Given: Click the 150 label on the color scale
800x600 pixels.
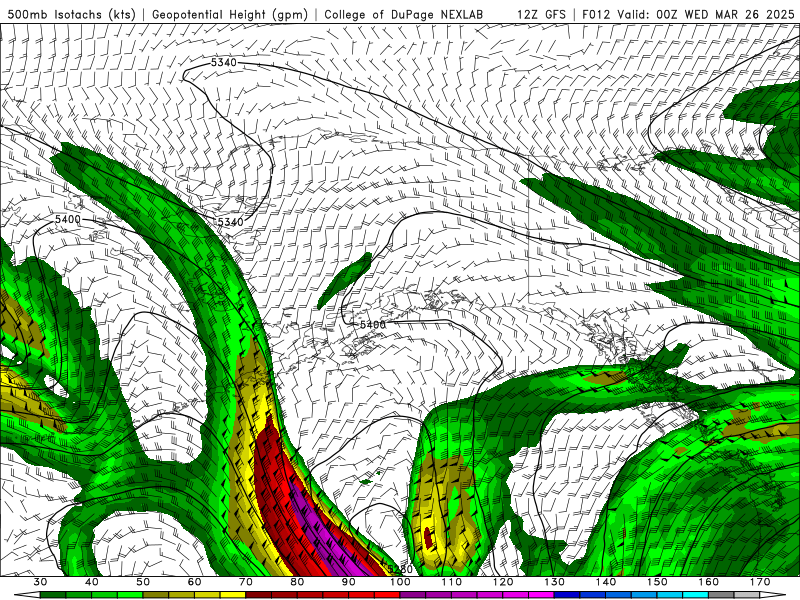Looking at the screenshot, I should tap(657, 582).
